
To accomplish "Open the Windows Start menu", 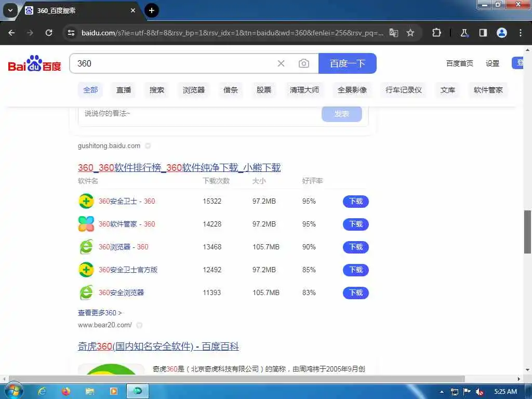I will coord(14,391).
